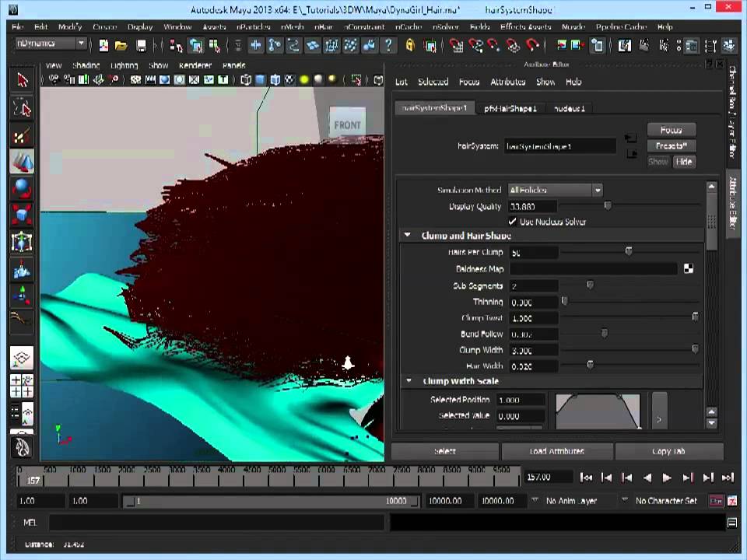This screenshot has height=560, width=747.
Task: Click the Hair Width value field
Action: tap(533, 366)
